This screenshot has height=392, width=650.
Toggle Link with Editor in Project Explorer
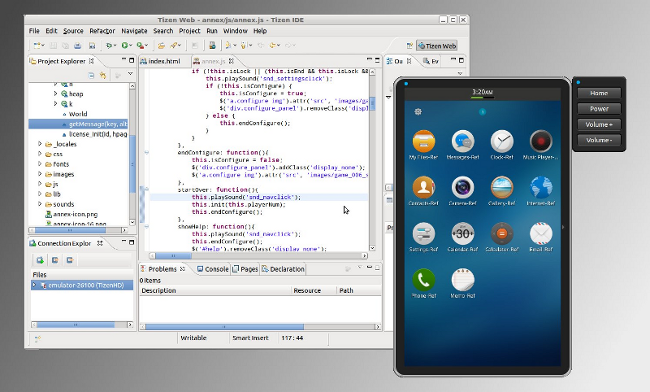click(x=103, y=75)
